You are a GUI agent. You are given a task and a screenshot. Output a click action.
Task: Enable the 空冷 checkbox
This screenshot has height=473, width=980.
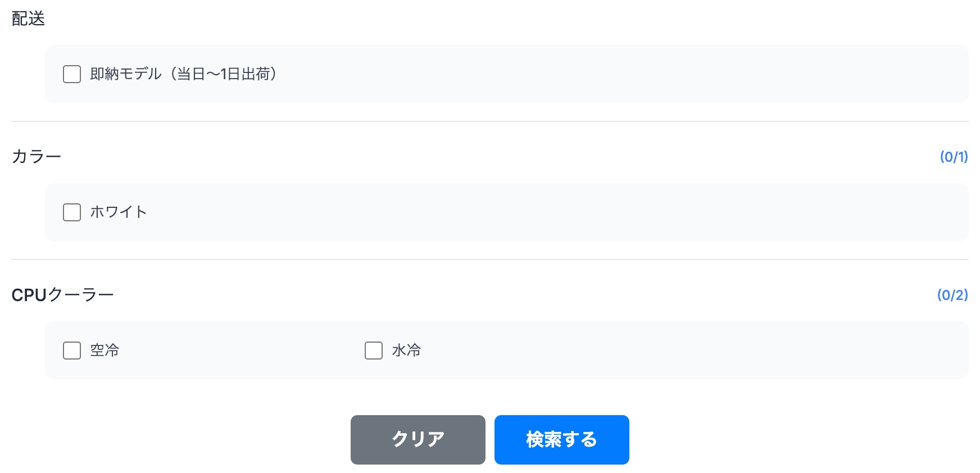point(72,351)
